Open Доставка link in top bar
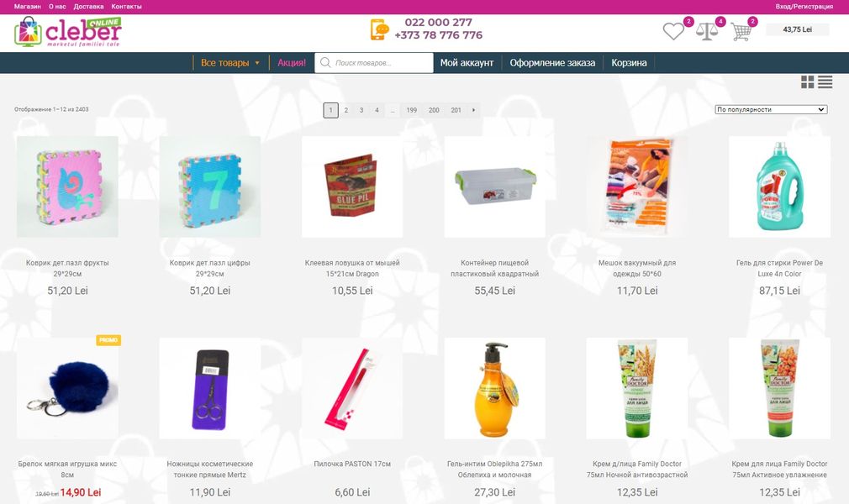The height and width of the screenshot is (504, 849). pyautogui.click(x=88, y=7)
